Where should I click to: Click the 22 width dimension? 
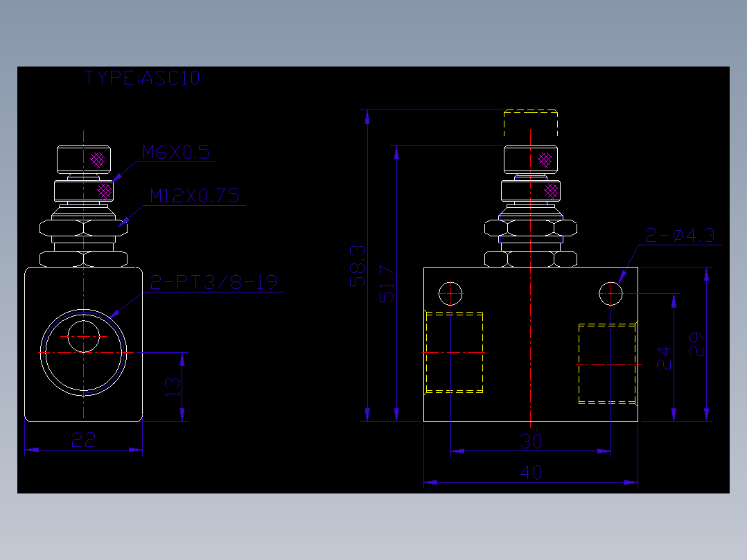[x=83, y=439]
